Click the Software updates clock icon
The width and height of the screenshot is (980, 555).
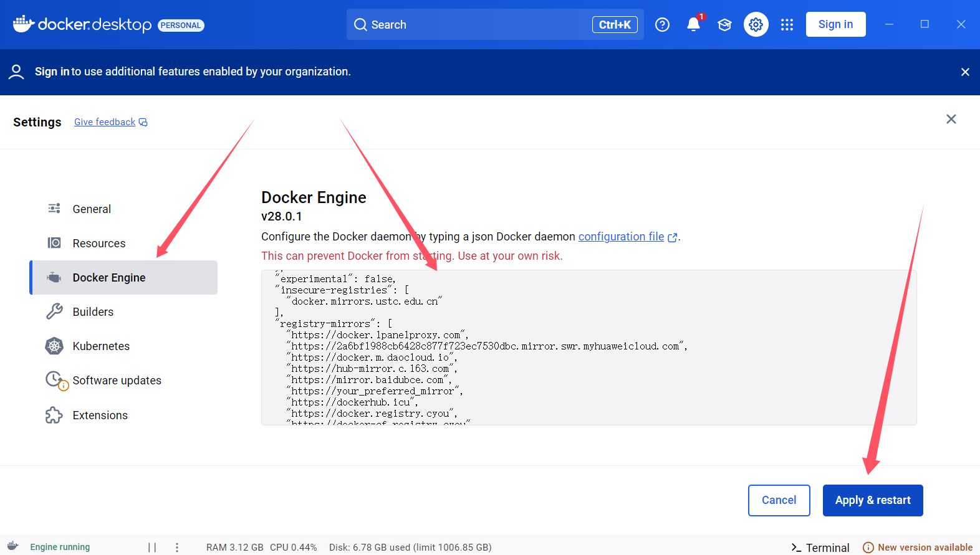coord(55,380)
